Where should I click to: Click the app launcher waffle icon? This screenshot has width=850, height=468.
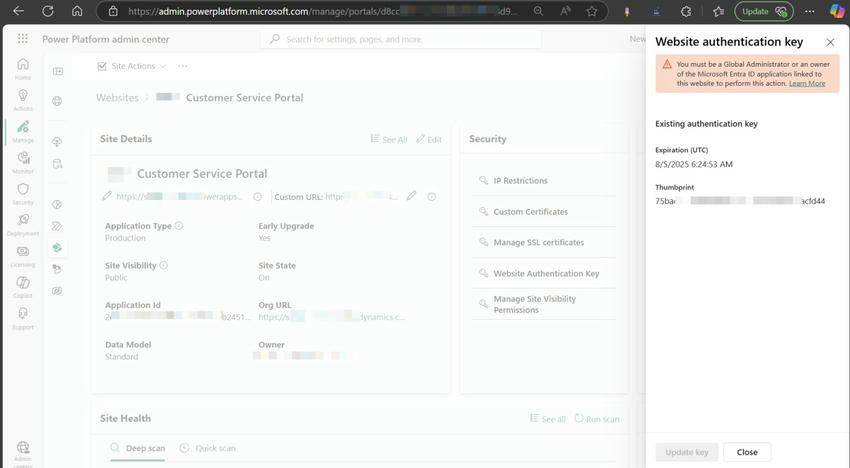tap(23, 39)
